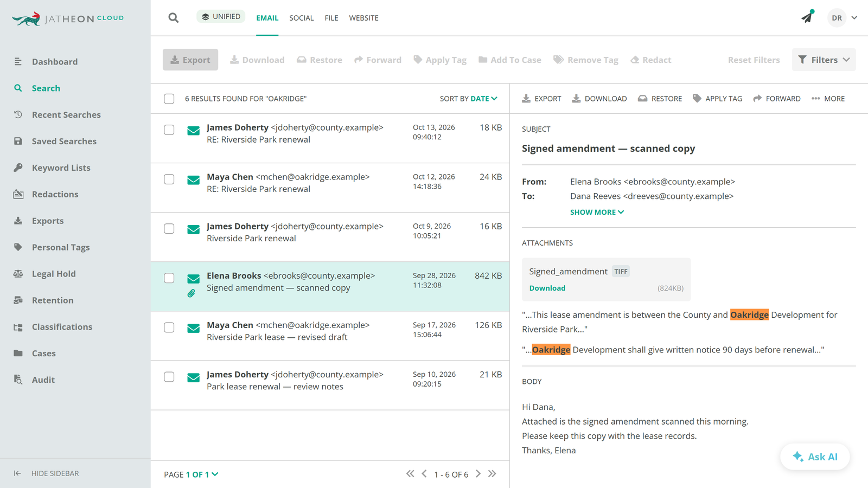Switch to the FILE tab

pos(331,18)
